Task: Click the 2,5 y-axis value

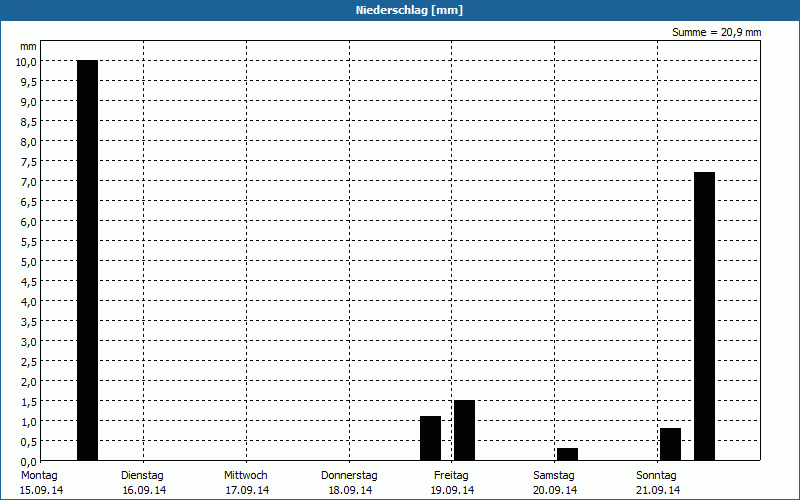Action: pos(29,361)
